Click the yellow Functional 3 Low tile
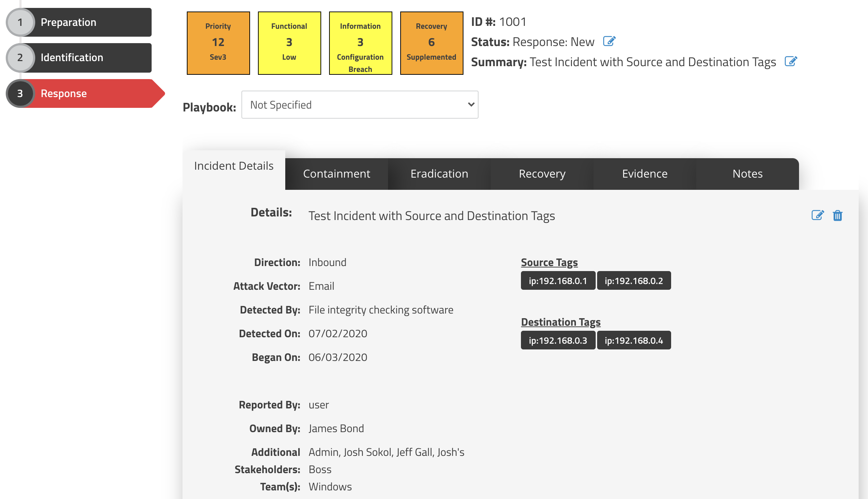868x499 pixels. (289, 43)
